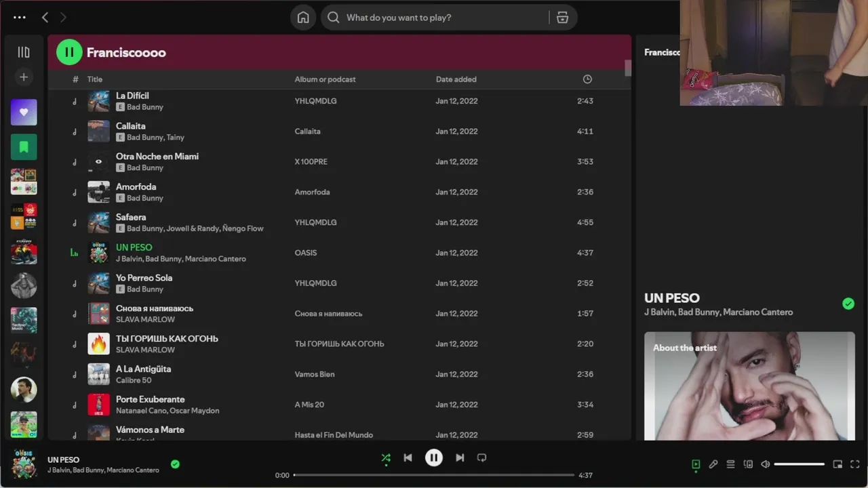
Task: Enter full screen mode
Action: [x=855, y=464]
